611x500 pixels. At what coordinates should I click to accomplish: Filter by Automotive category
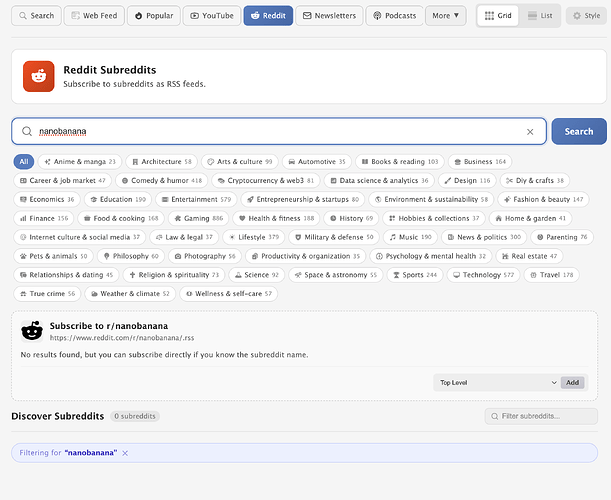tap(317, 161)
